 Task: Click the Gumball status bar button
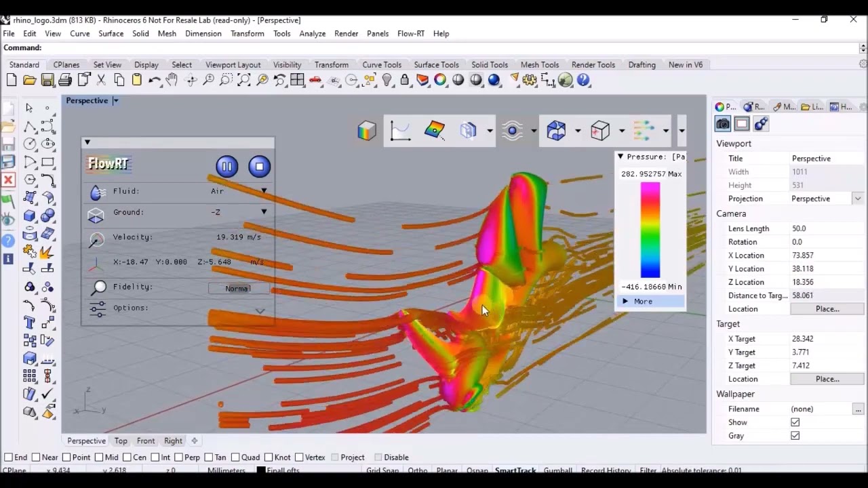pos(558,470)
